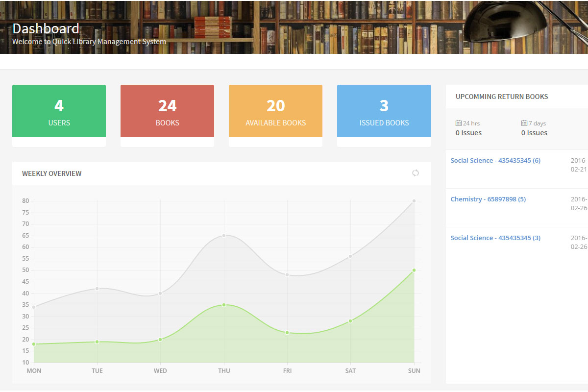Click the gray data point on TUE
This screenshot has width=588, height=392.
click(97, 289)
